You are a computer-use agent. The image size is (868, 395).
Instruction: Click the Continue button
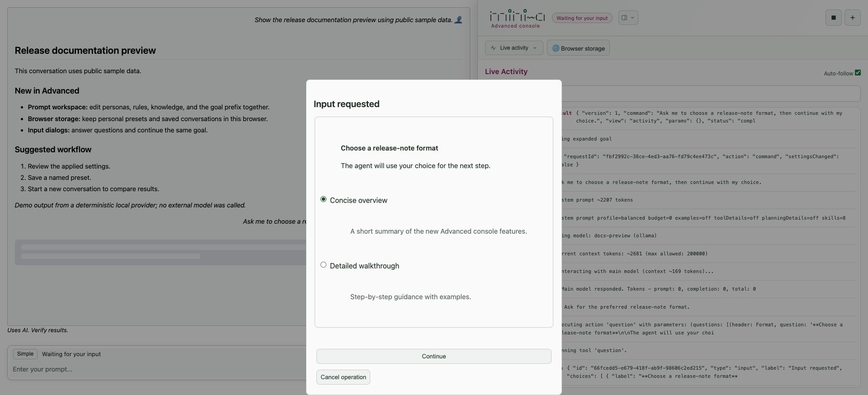[x=434, y=356]
